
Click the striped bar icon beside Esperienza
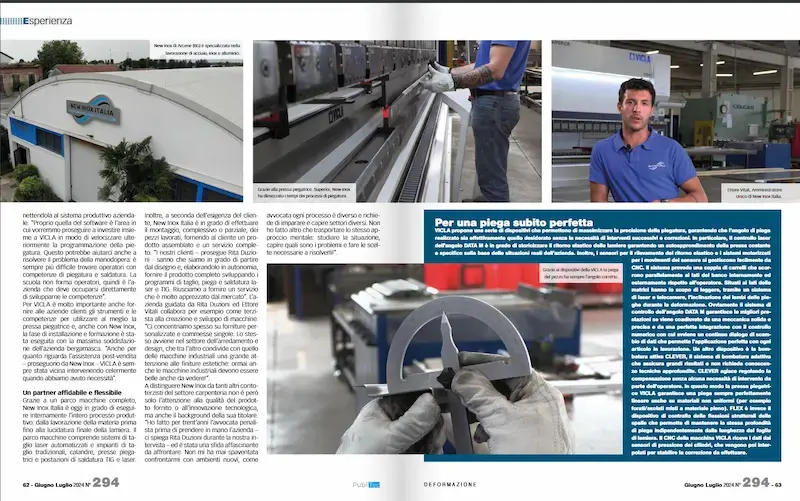pos(6,18)
